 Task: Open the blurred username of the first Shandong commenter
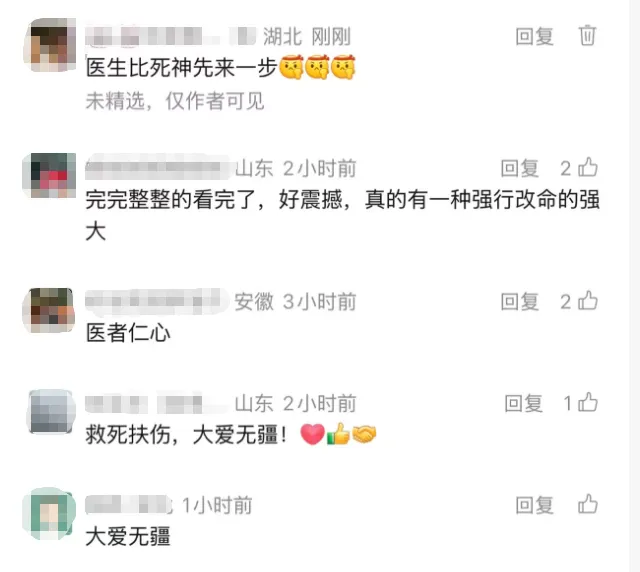[x=159, y=167]
